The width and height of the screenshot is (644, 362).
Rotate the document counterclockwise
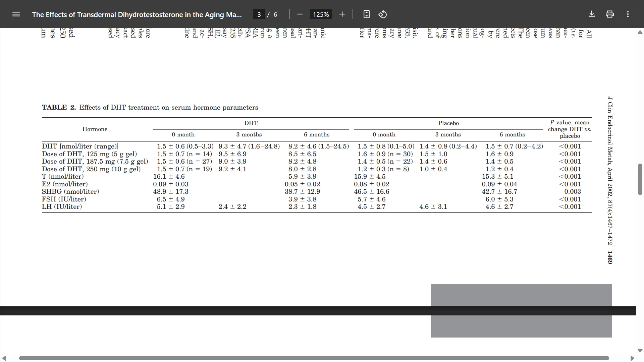click(383, 14)
